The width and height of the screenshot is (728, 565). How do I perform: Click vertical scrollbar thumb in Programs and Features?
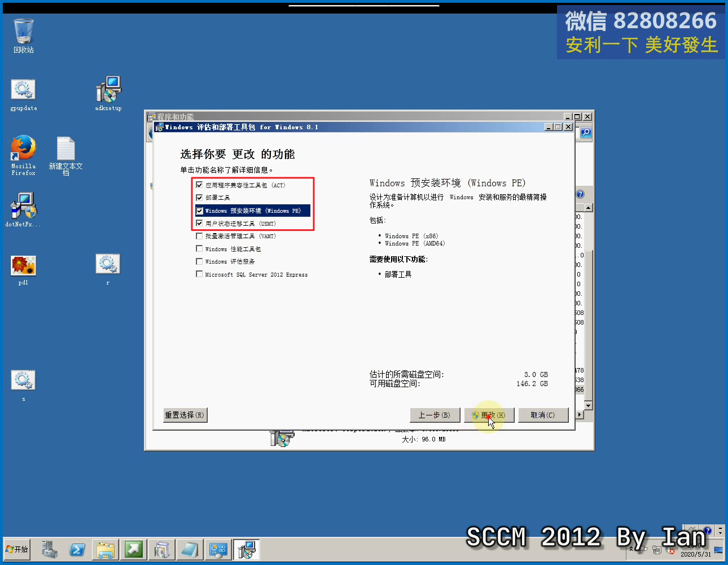pyautogui.click(x=589, y=325)
